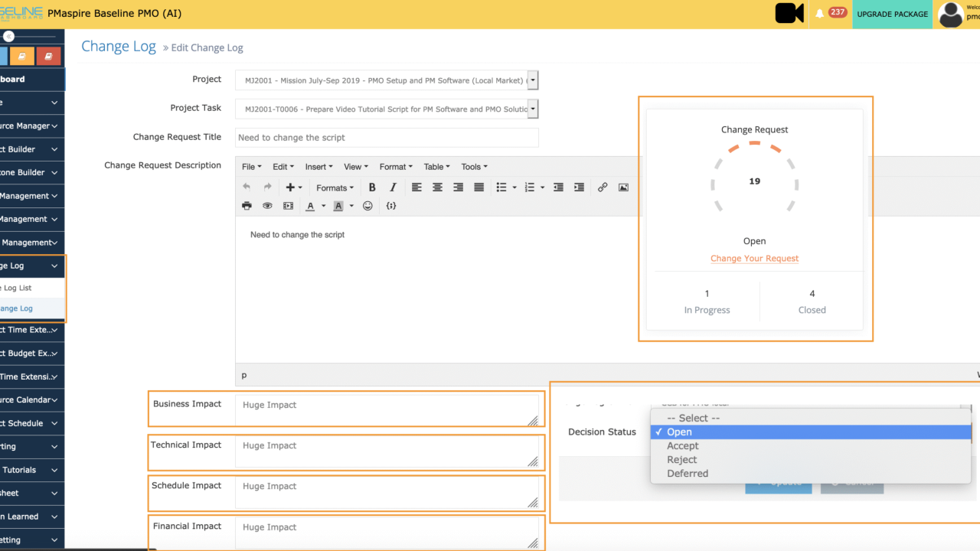This screenshot has width=980, height=551.
Task: Open the Insert menu in editor
Action: coord(318,167)
